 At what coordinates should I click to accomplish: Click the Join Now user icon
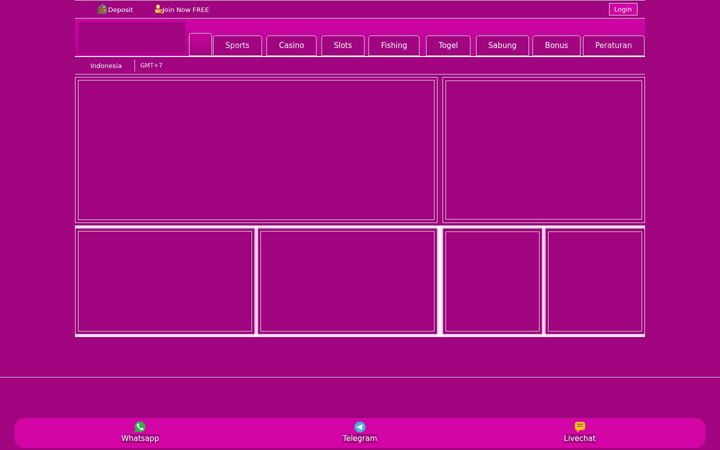[158, 9]
